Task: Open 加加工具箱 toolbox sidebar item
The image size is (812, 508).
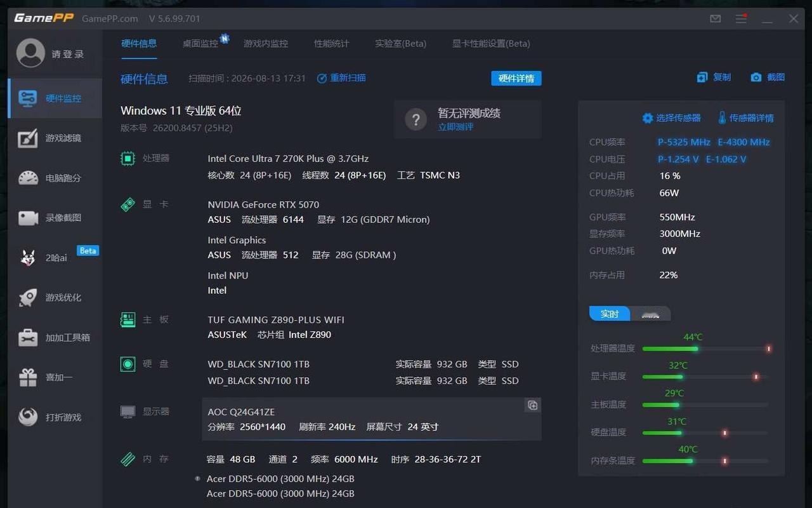Action: [x=55, y=338]
